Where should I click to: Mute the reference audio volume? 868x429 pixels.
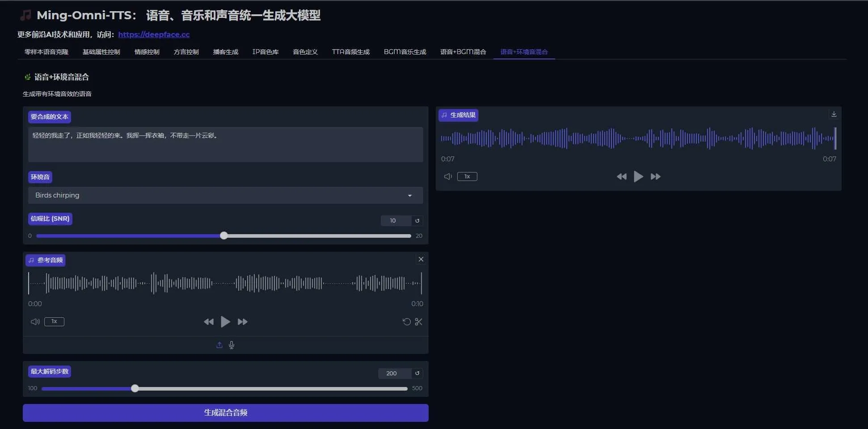pos(34,321)
